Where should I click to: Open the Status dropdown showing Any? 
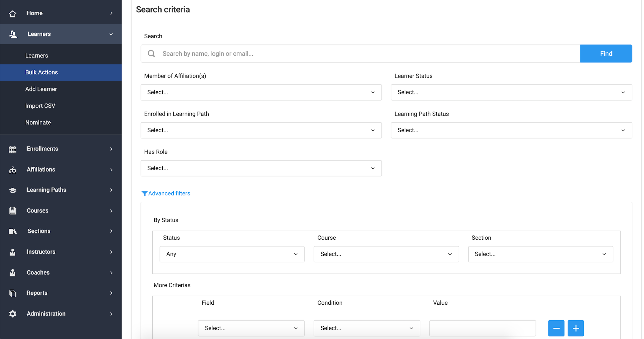point(232,254)
